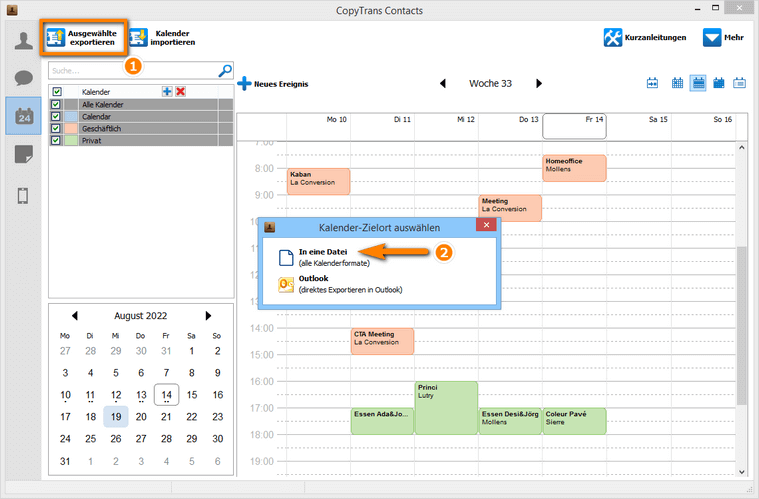This screenshot has height=499, width=759.
Task: Close the Kalender-Zielort dialog
Action: pos(486,225)
